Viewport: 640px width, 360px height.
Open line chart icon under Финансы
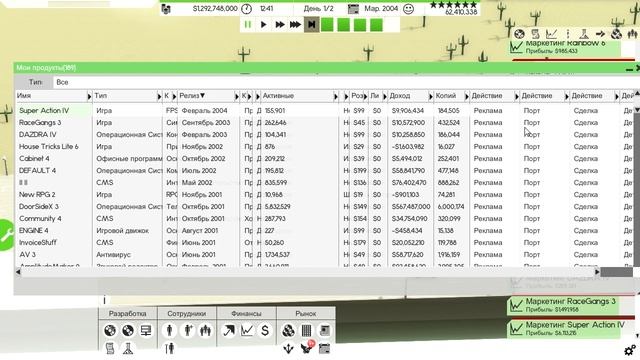(247, 330)
